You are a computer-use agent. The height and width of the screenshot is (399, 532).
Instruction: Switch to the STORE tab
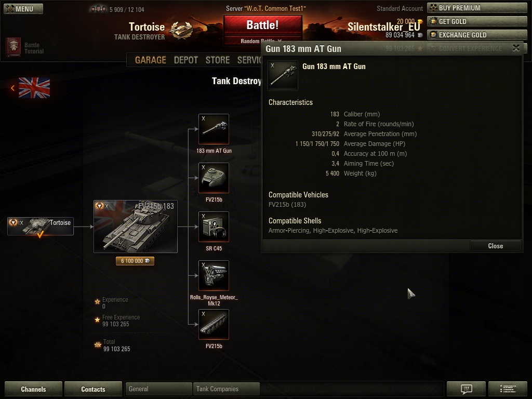coord(218,60)
